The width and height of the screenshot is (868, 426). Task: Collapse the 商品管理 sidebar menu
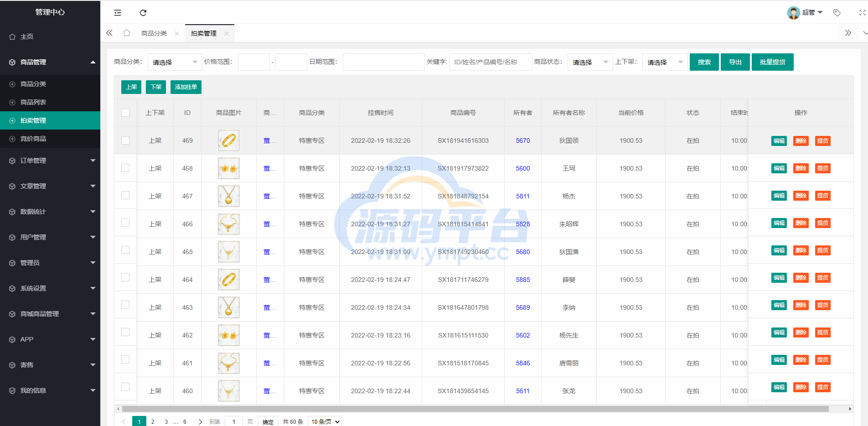[50, 62]
